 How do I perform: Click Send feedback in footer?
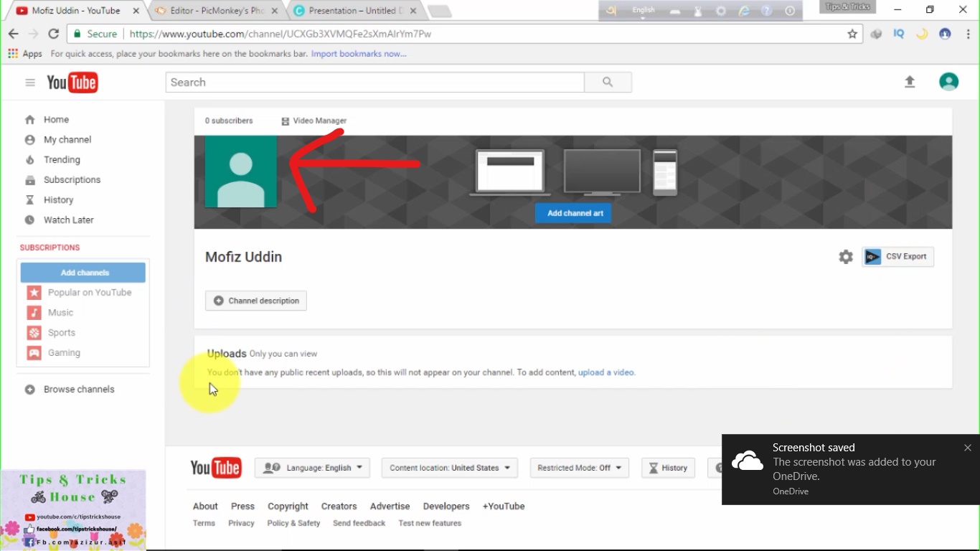click(x=359, y=524)
